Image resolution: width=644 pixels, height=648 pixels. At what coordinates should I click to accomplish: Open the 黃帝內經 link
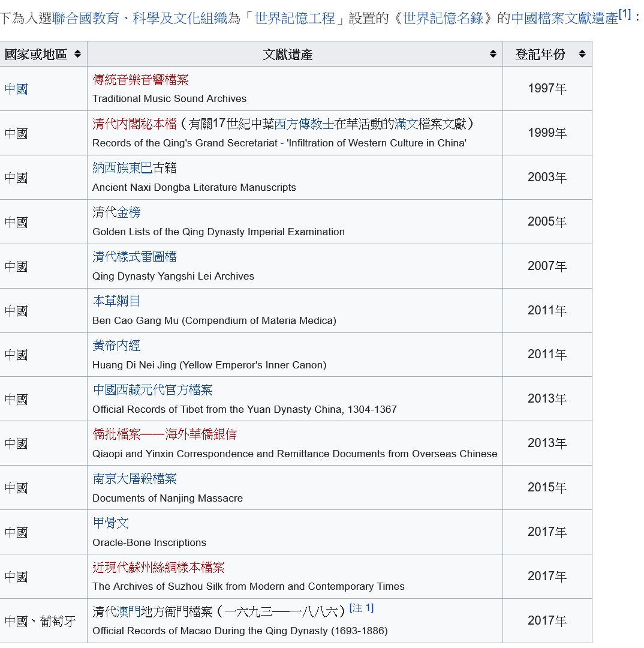click(x=116, y=346)
